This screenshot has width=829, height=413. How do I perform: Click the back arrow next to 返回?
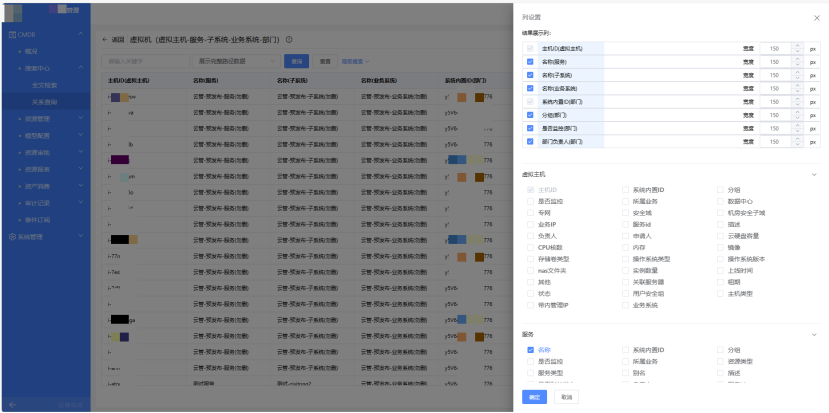105,40
